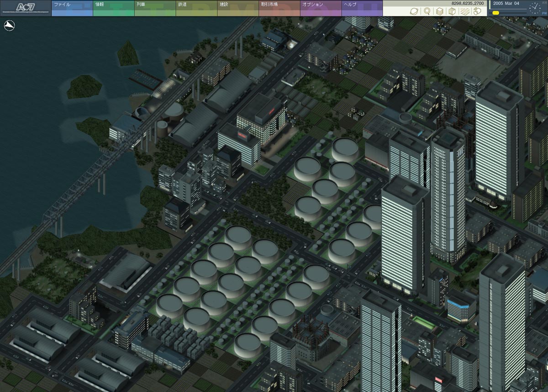Screen dimensions: 548x392
Task: Click the 3D shapes icon in toolbar
Action: (477, 11)
